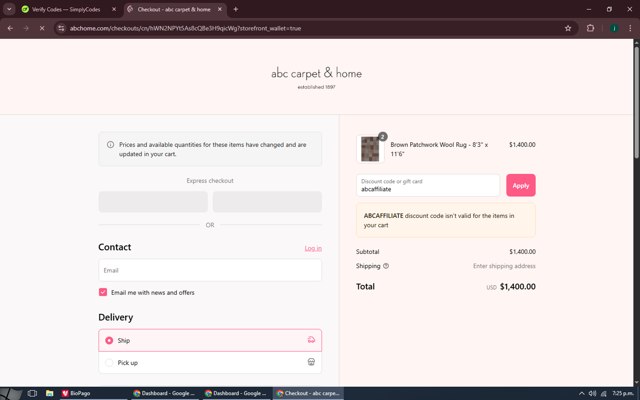Close the Verify Codes tab
640x400 pixels.
114,9
